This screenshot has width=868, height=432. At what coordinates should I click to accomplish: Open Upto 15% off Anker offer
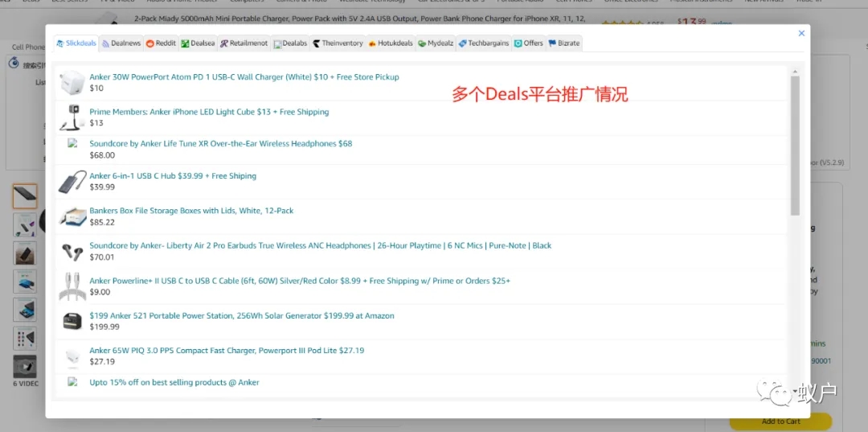click(x=174, y=382)
